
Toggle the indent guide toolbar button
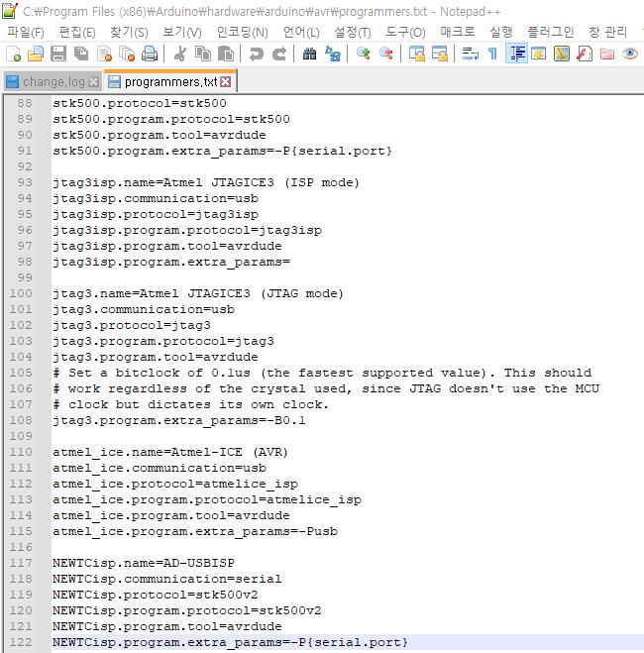point(516,54)
